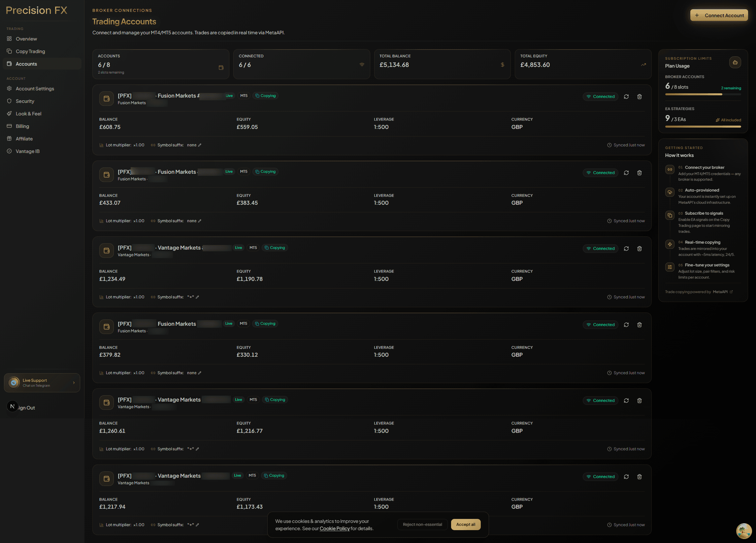
Task: Select Accounts in the sidebar
Action: point(42,64)
